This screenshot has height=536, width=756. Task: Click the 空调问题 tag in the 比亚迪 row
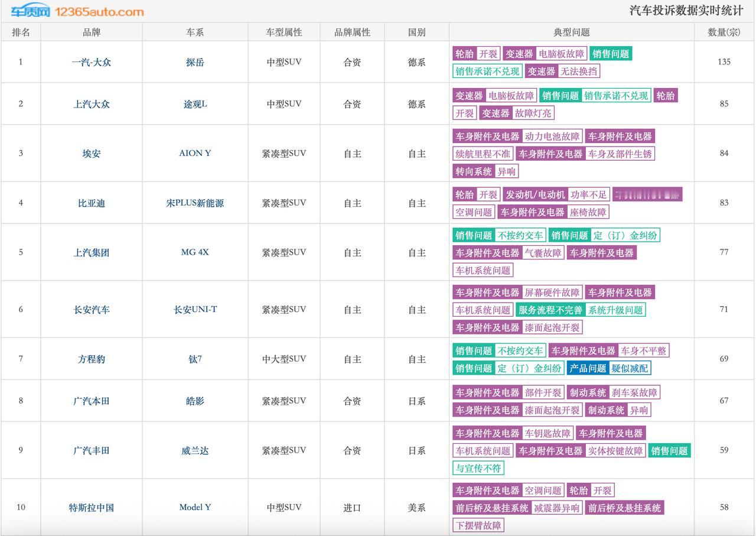click(x=474, y=212)
